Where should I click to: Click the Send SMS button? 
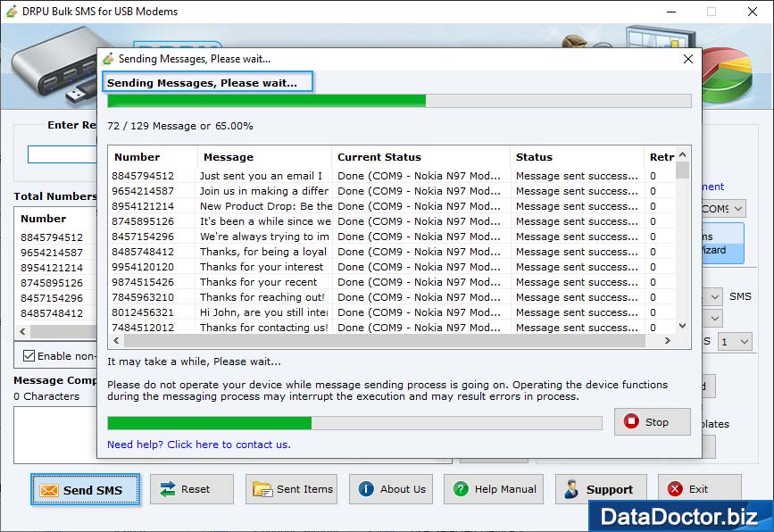tap(86, 489)
